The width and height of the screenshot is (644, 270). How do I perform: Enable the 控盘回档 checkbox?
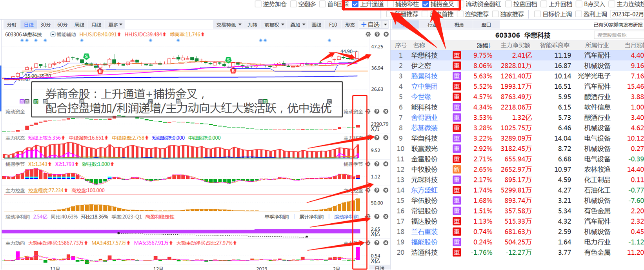[x=509, y=4]
